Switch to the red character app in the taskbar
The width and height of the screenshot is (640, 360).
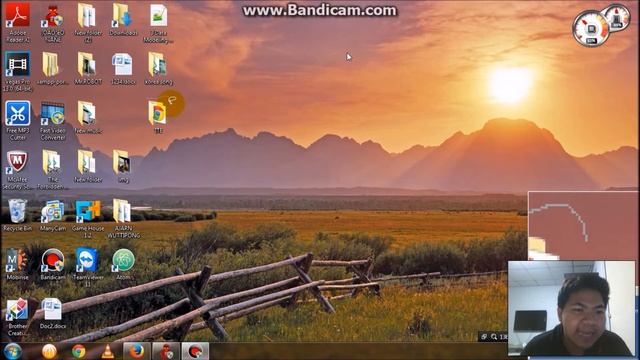pos(166,351)
